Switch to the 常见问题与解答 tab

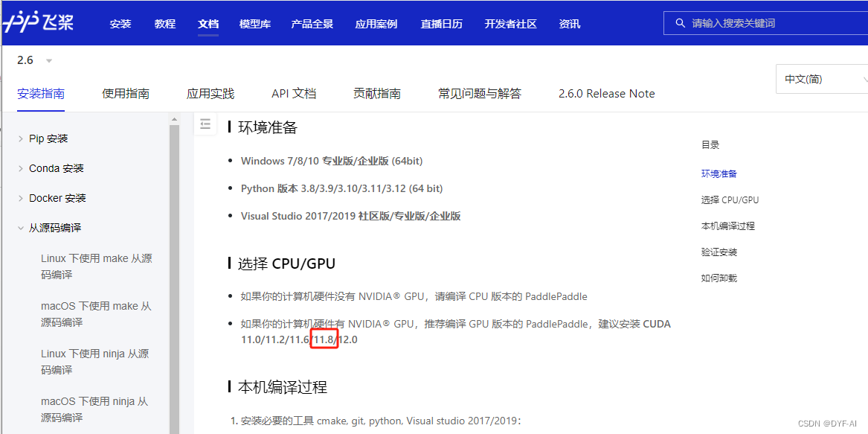(x=480, y=94)
